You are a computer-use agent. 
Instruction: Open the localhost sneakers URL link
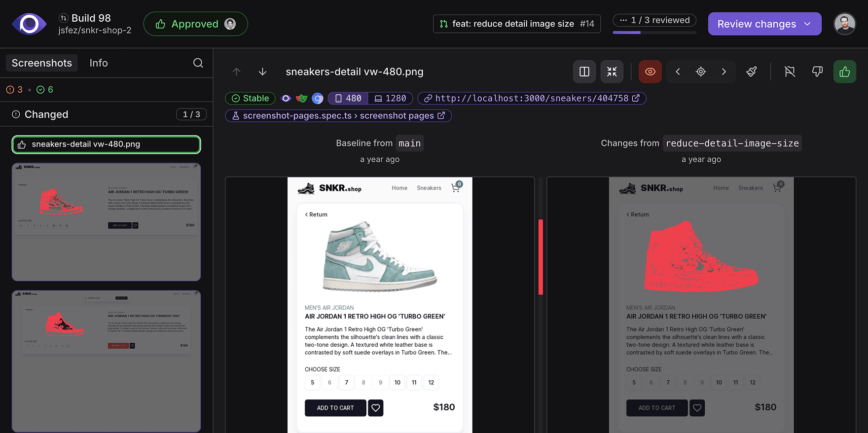(x=532, y=99)
